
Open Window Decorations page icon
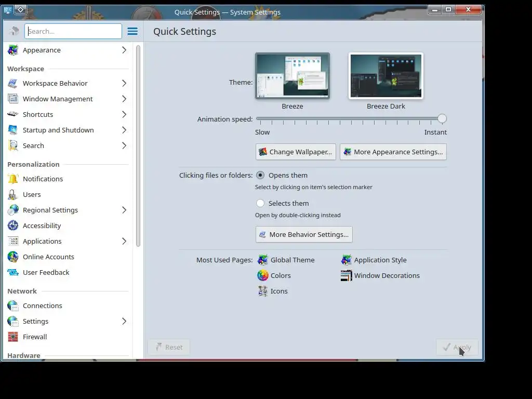coord(346,275)
